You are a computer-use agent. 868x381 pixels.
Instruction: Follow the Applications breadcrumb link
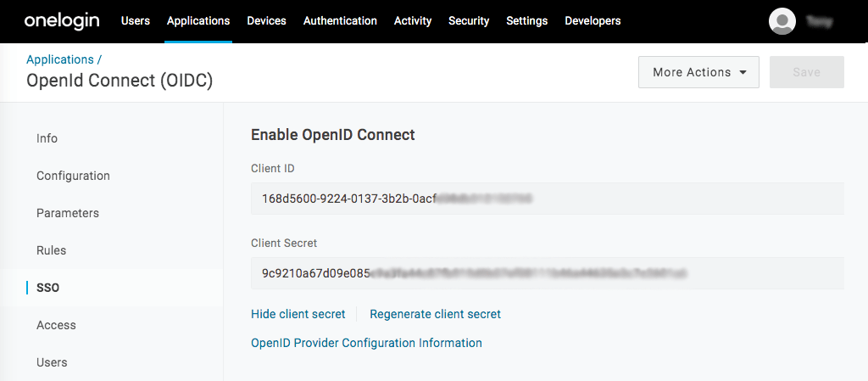click(59, 59)
